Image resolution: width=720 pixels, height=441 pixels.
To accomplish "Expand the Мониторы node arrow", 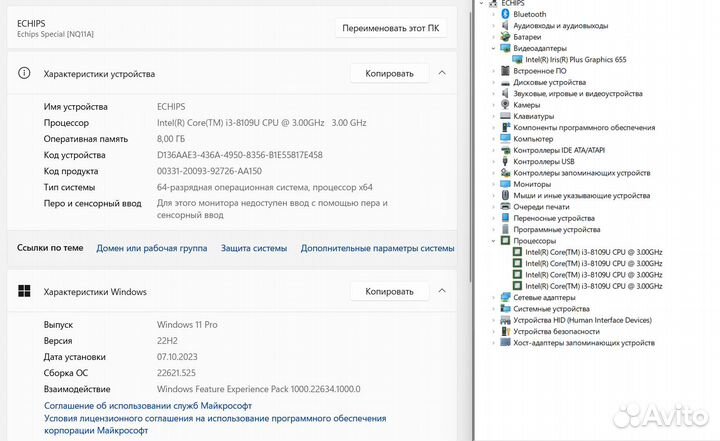I will click(494, 184).
